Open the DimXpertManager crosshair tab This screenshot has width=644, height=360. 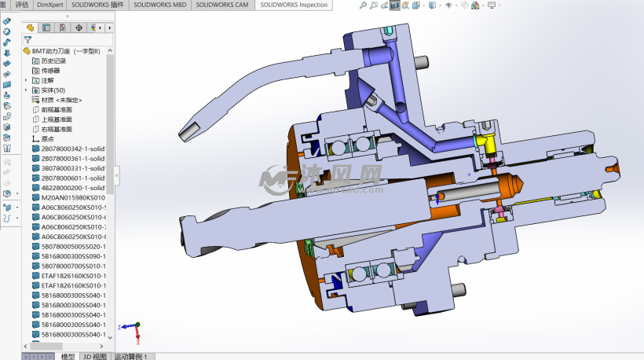79,28
